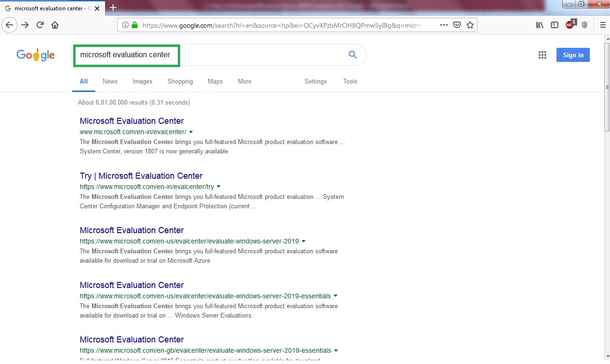Viewport: 610px width, 364px height.
Task: Click the blue search magnifier icon
Action: 353,55
